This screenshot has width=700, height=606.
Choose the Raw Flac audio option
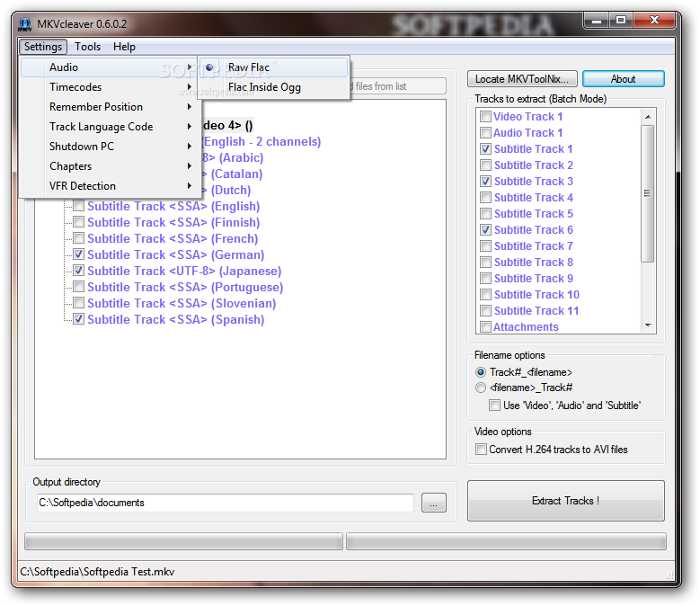[274, 67]
